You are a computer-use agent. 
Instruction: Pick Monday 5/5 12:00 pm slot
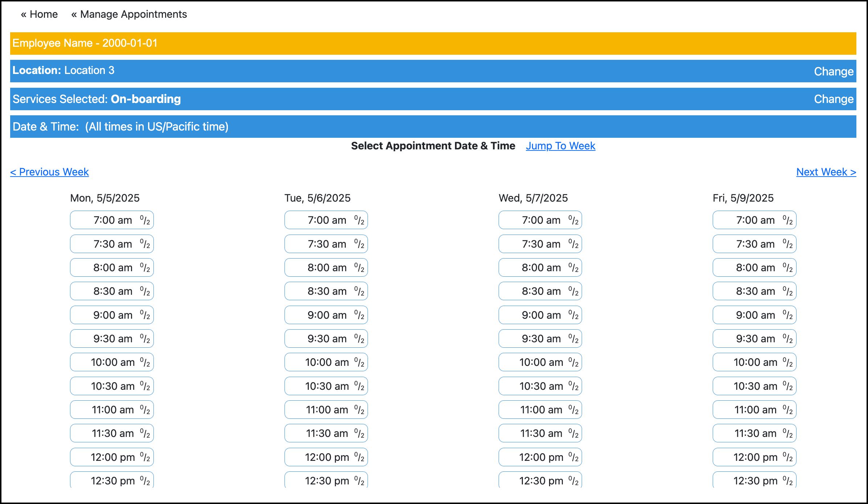112,457
